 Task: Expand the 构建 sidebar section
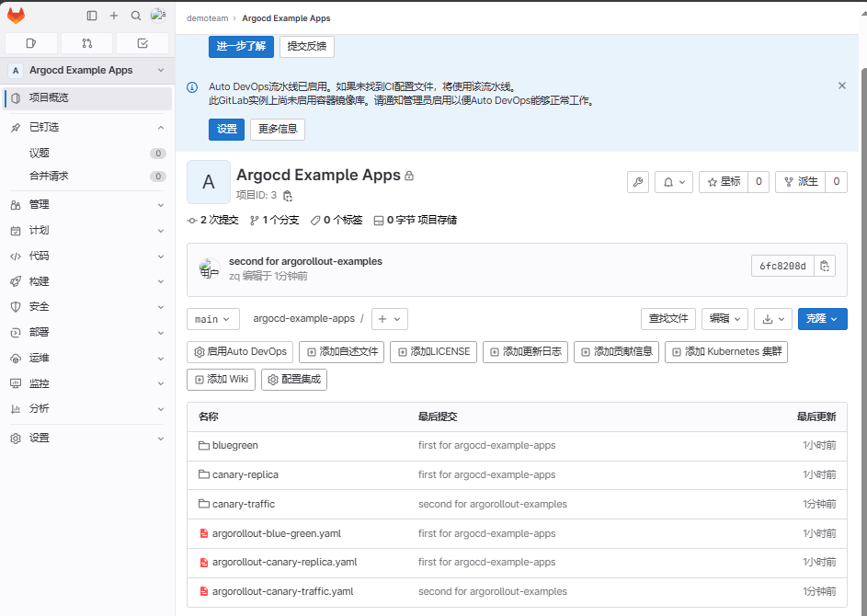88,281
